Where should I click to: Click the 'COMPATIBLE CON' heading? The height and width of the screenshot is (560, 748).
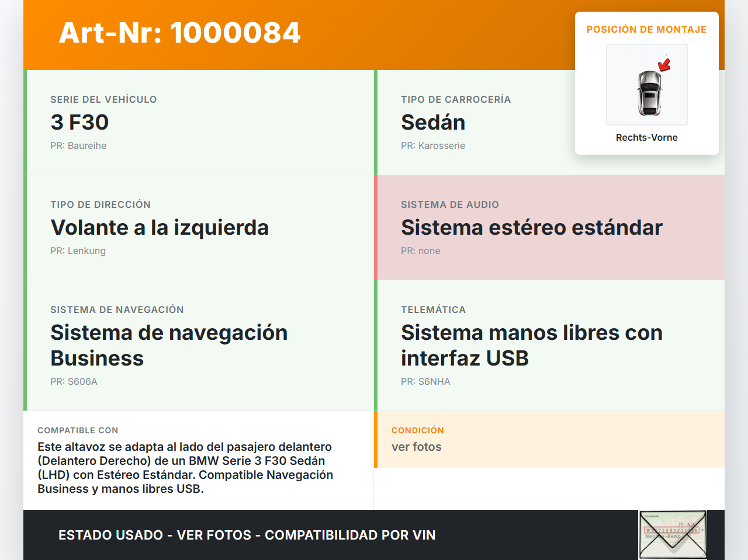coord(78,430)
